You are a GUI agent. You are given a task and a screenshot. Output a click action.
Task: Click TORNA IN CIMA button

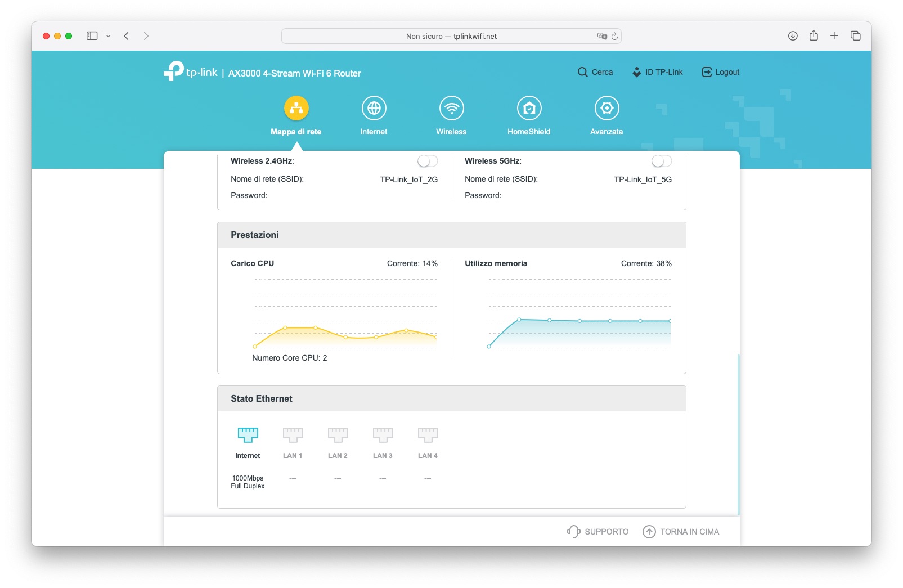681,532
